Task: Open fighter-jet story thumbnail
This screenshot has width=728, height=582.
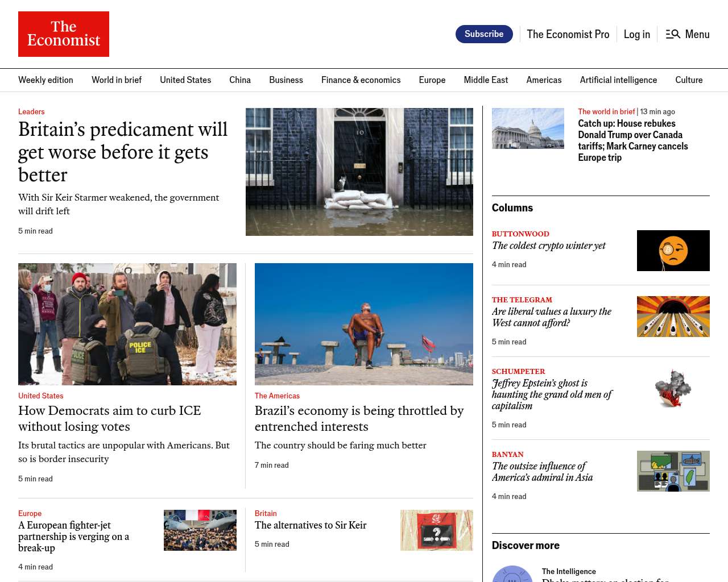Action: (200, 530)
